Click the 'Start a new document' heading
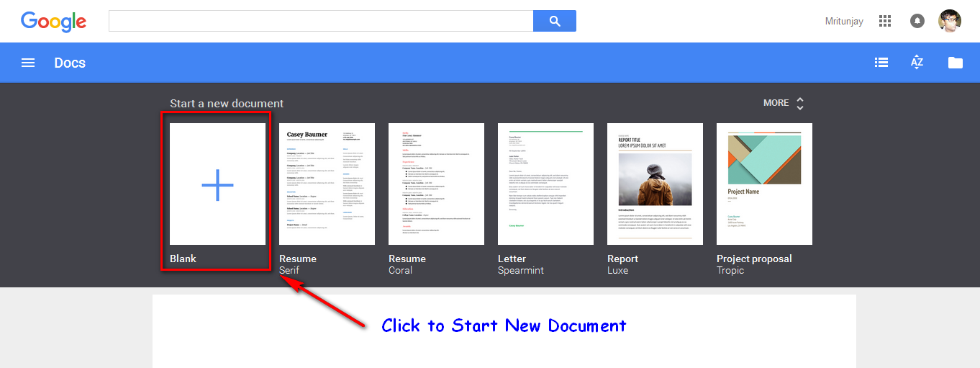 point(227,104)
